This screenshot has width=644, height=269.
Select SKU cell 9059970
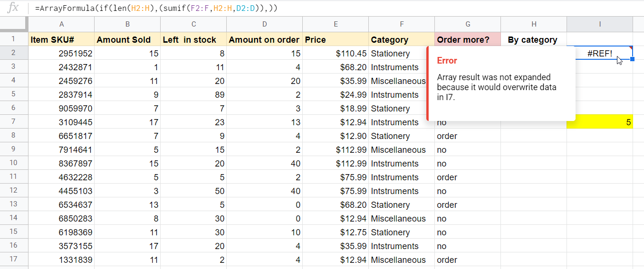click(61, 108)
